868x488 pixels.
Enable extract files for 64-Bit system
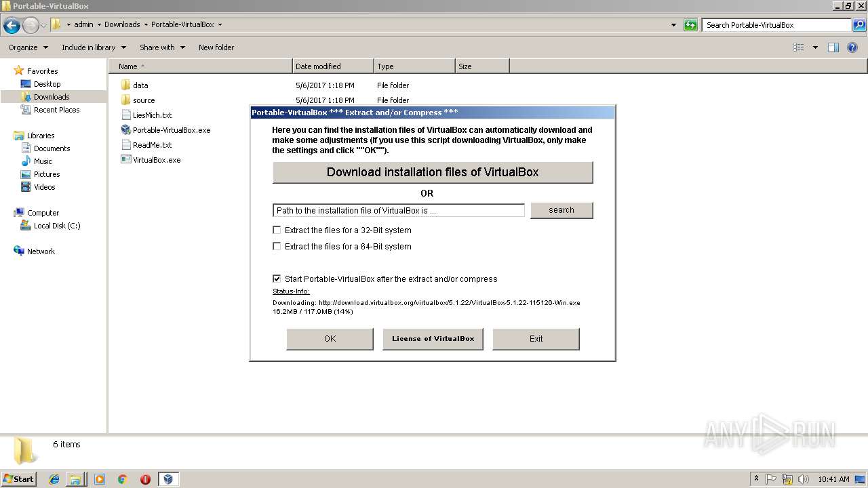pos(277,247)
